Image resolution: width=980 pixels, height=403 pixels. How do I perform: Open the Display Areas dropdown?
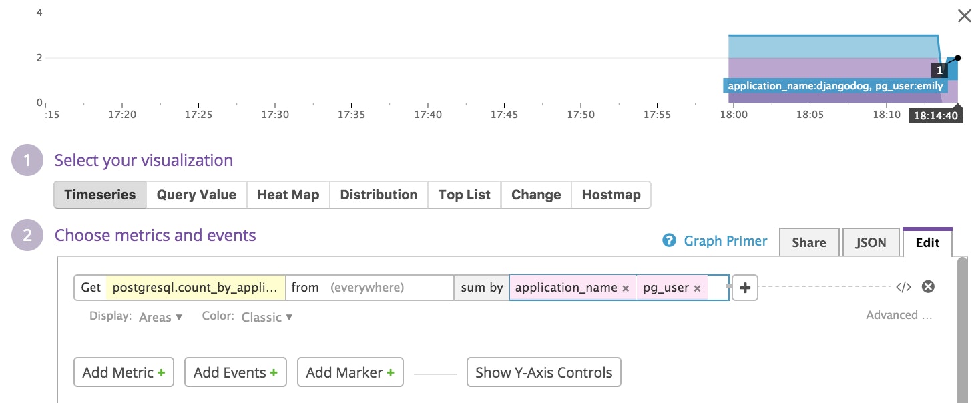click(160, 317)
